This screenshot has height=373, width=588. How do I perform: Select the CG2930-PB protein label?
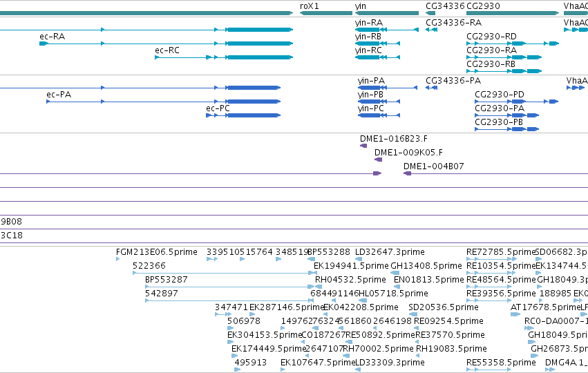tap(499, 122)
